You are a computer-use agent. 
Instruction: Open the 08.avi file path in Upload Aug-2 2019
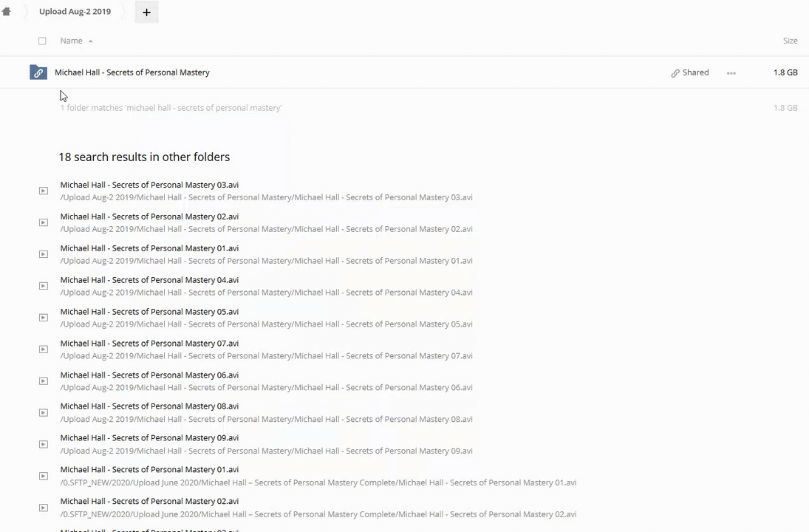tap(266, 419)
